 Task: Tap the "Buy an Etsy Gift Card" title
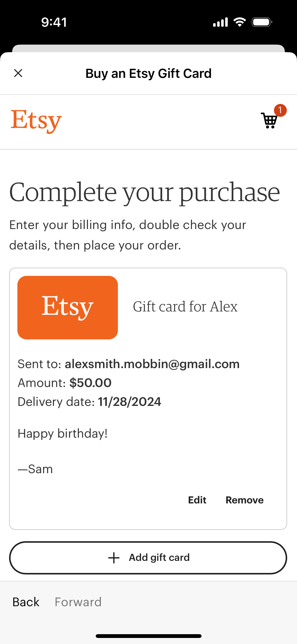click(x=148, y=74)
